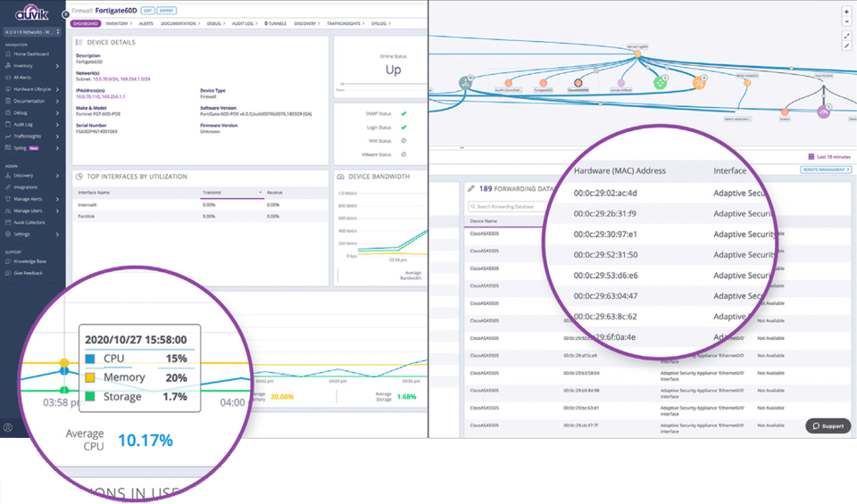Sort by the Device Name column header
This screenshot has width=857, height=504.
point(484,221)
